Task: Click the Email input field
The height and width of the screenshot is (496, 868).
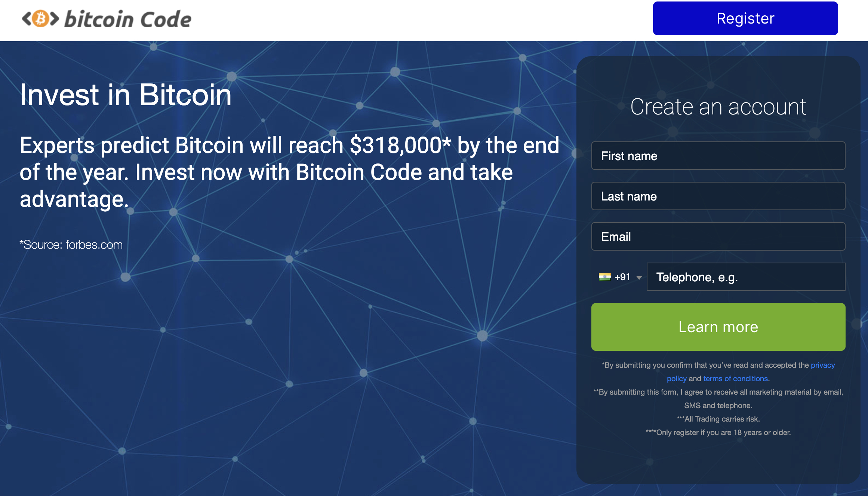Action: pyautogui.click(x=718, y=236)
